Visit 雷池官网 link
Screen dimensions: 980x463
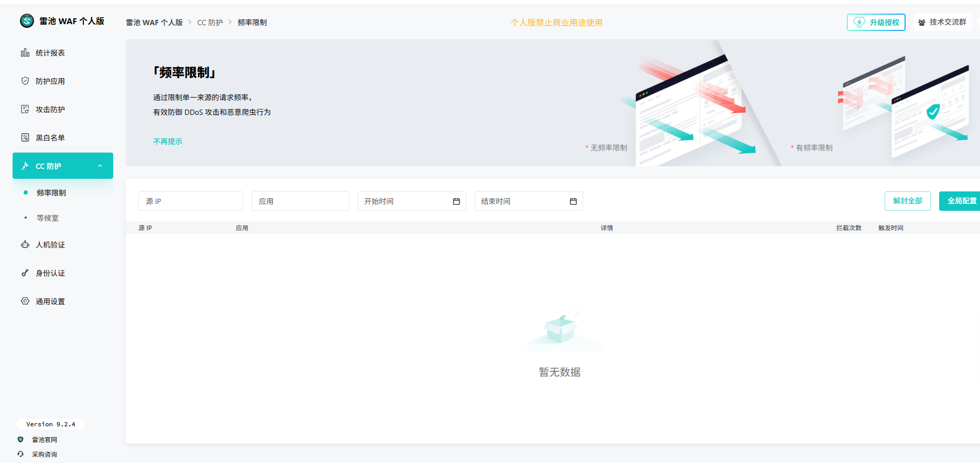(45, 440)
